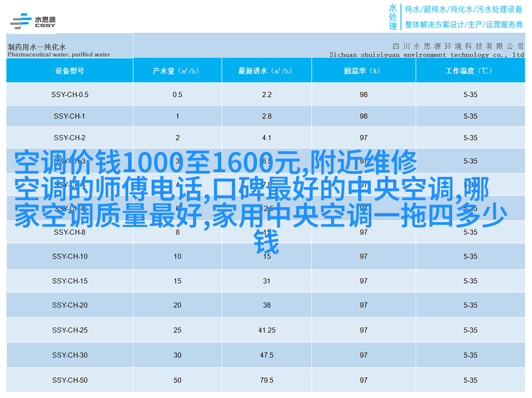Click the 最新进水 (m³/h) column header
532x398 pixels.
266,71
